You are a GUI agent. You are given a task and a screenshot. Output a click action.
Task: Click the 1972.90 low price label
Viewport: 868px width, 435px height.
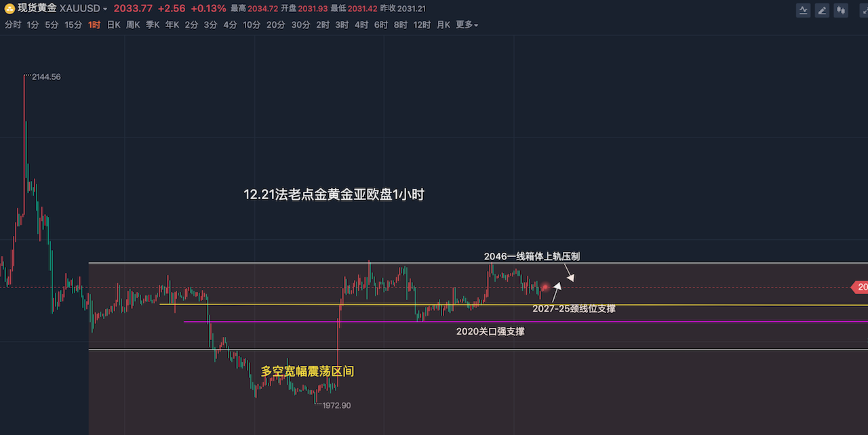[336, 405]
